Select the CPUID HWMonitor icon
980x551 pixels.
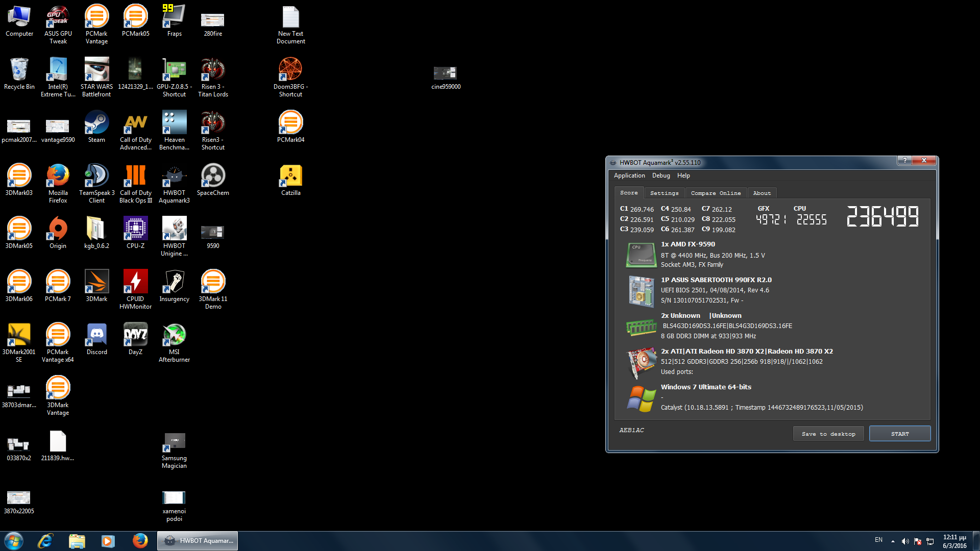pyautogui.click(x=135, y=289)
